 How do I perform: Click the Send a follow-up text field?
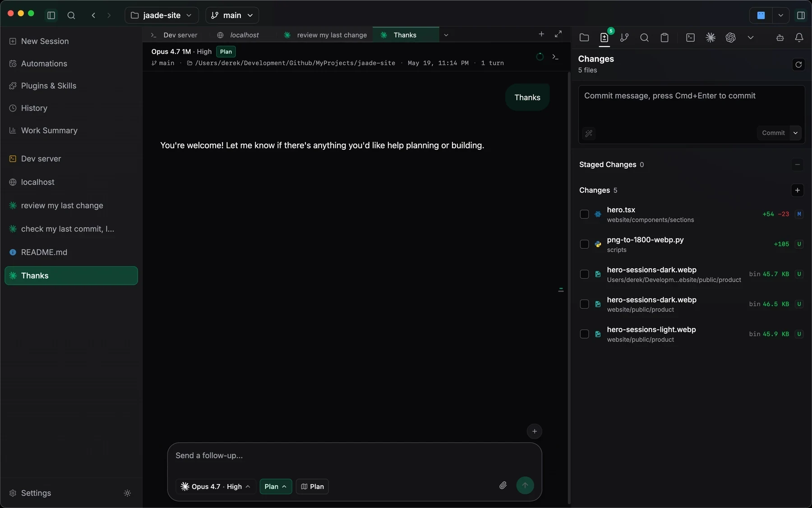(354, 456)
